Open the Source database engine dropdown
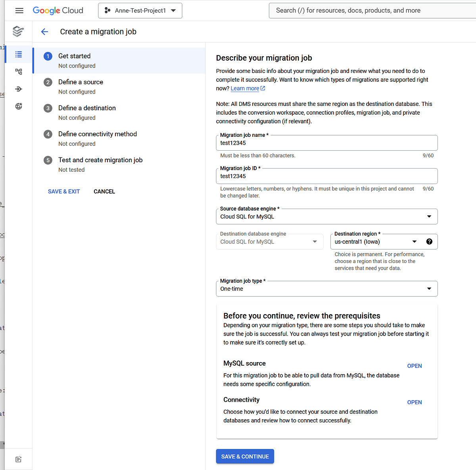The height and width of the screenshot is (470, 476). pyautogui.click(x=429, y=217)
